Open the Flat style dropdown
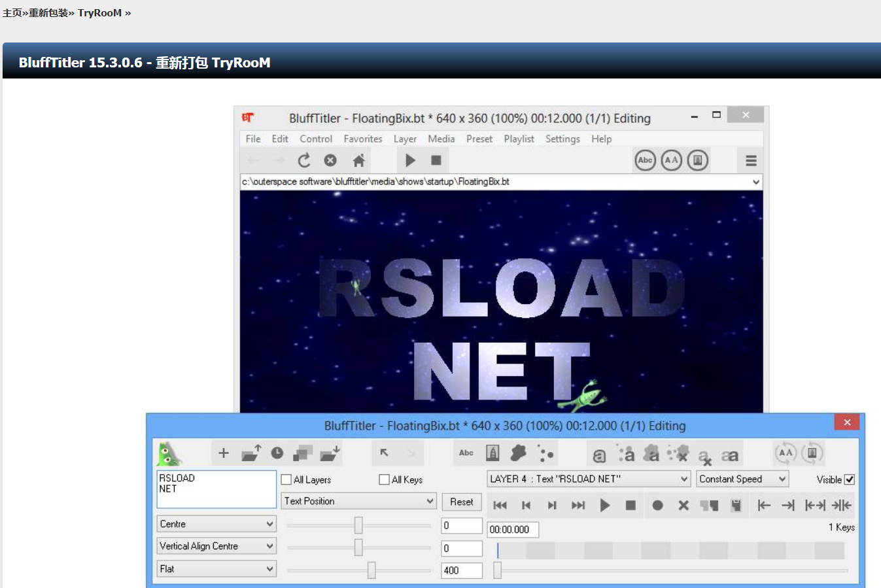Viewport: 881px width, 588px height. point(216,569)
